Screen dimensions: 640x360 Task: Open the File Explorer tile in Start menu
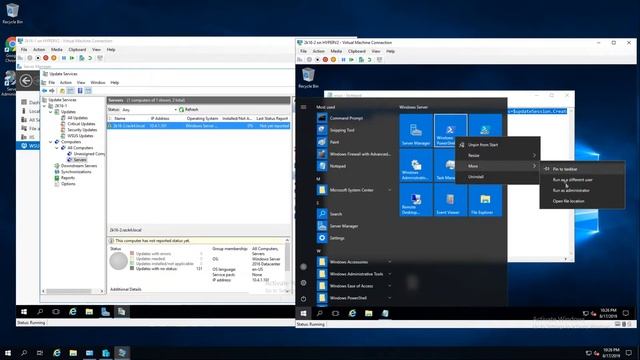485,200
